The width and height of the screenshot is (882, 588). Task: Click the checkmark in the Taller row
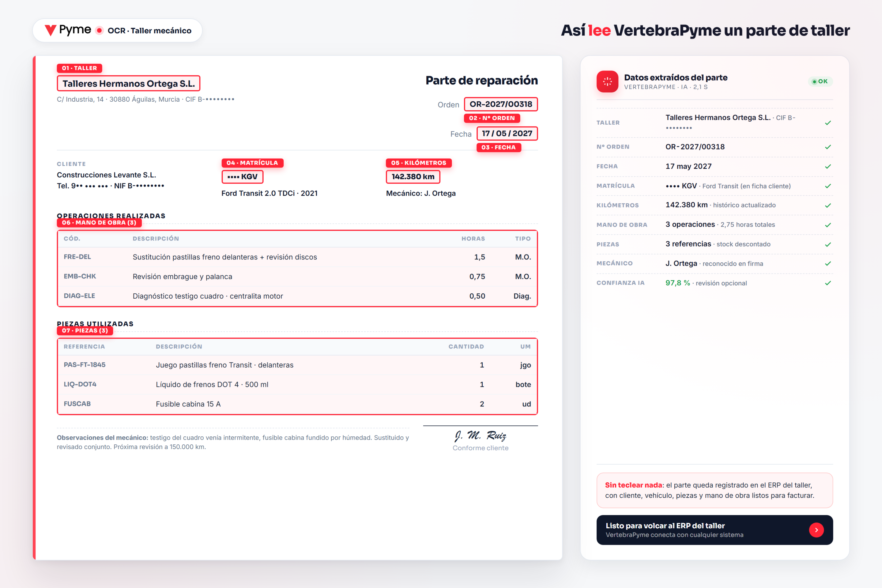coord(828,123)
